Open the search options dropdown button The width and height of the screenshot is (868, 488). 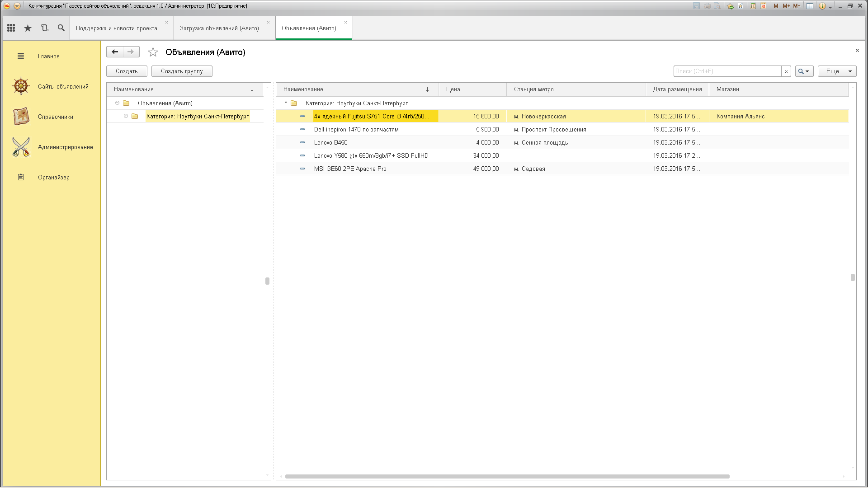tap(804, 71)
